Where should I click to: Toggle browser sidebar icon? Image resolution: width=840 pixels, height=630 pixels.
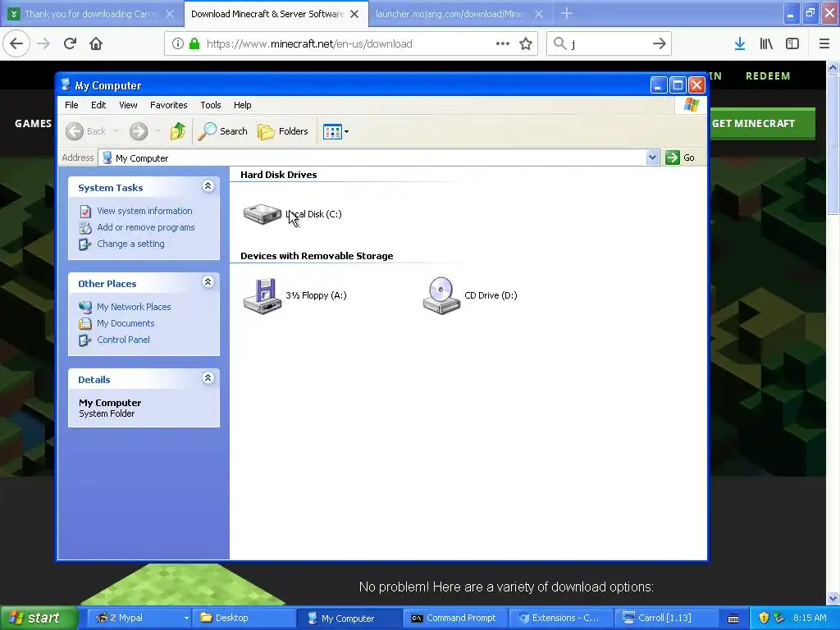792,44
